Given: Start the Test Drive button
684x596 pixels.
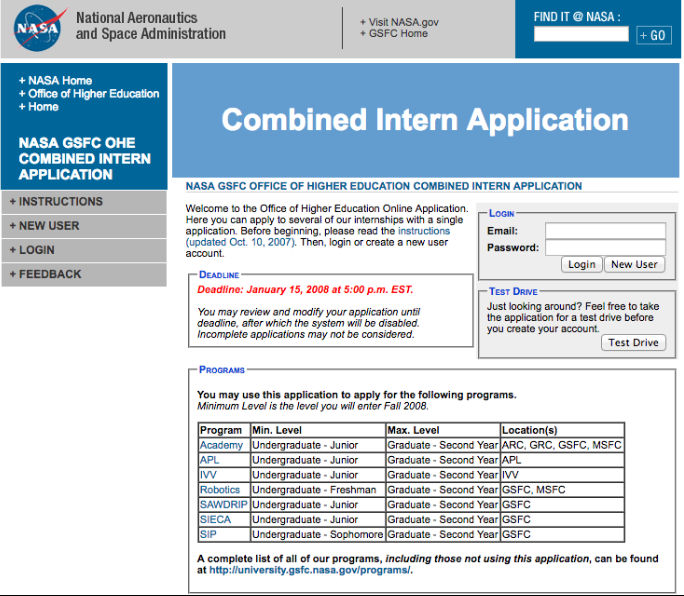Looking at the screenshot, I should pos(633,343).
